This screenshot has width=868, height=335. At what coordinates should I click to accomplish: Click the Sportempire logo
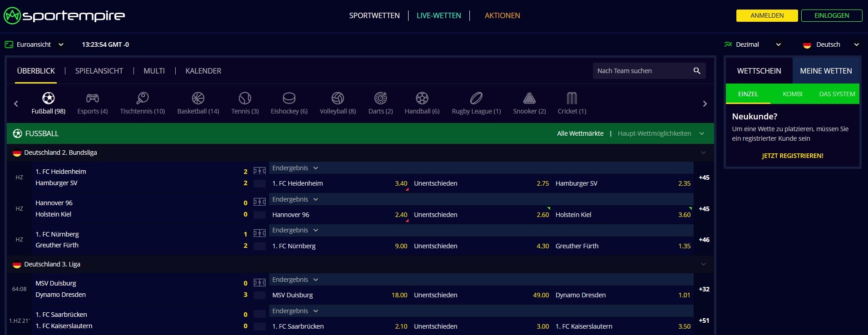coord(64,16)
